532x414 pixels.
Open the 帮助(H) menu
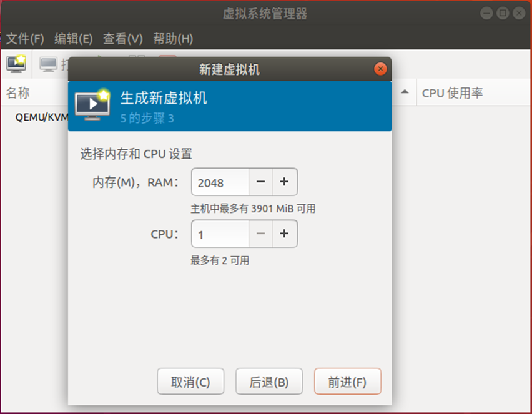(x=173, y=39)
